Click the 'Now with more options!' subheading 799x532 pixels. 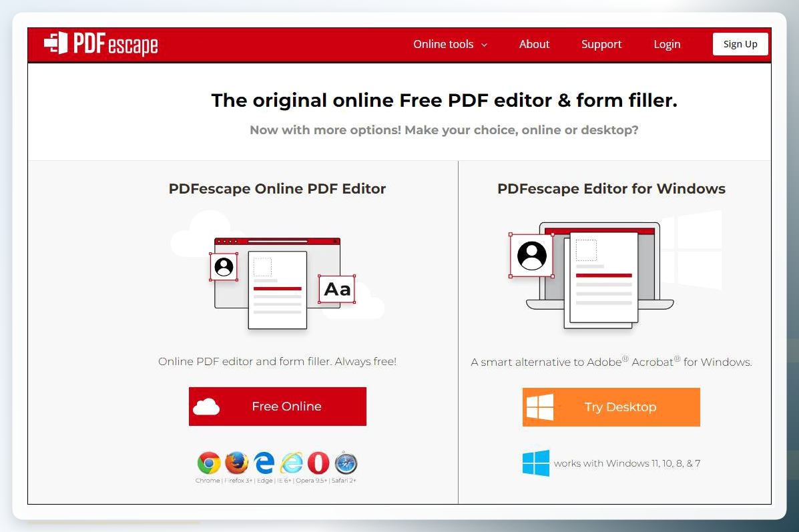[444, 130]
